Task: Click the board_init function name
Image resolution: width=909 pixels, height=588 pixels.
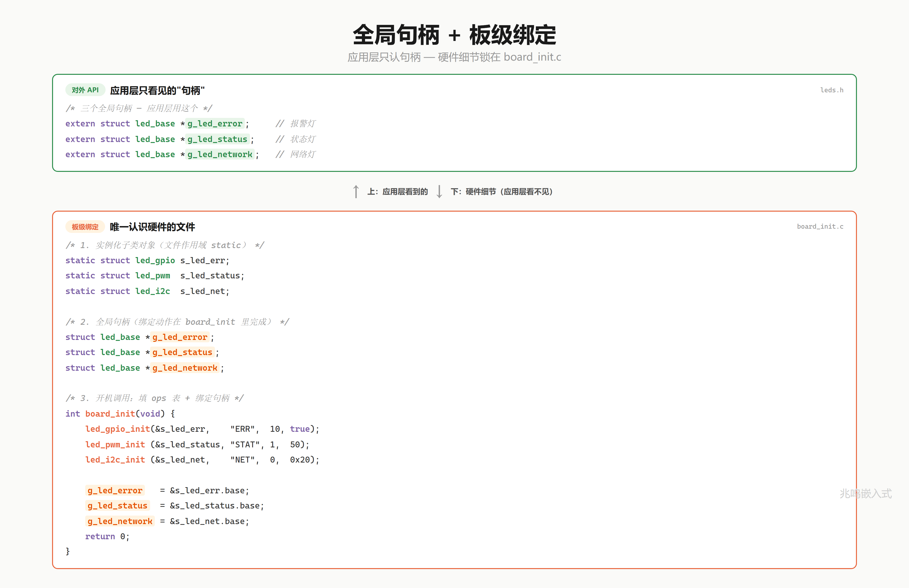Action: [110, 414]
